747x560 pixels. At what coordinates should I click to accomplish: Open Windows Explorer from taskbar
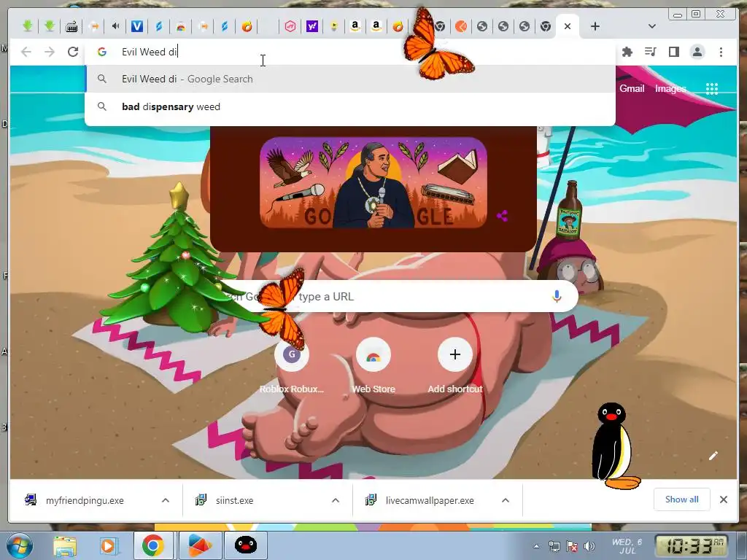point(65,545)
